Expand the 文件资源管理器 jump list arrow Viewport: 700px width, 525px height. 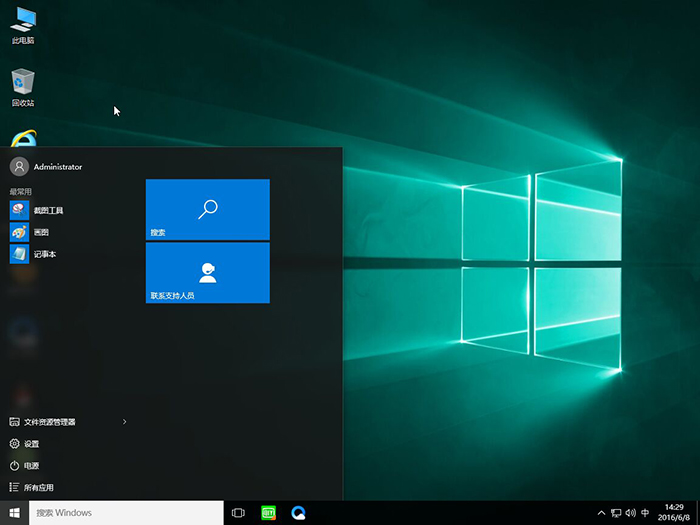click(124, 422)
